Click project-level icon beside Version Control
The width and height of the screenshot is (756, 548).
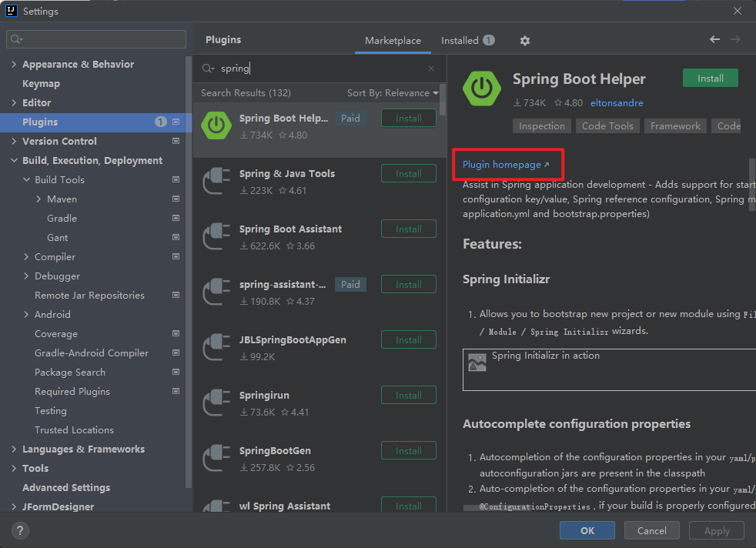click(176, 141)
